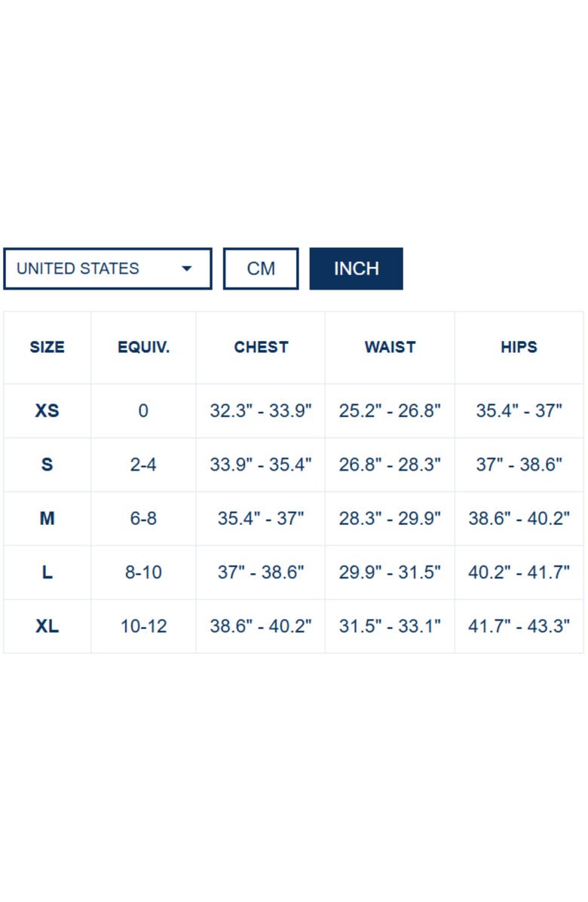Select the L size row label
Image resolution: width=588 pixels, height=902 pixels.
(x=47, y=572)
